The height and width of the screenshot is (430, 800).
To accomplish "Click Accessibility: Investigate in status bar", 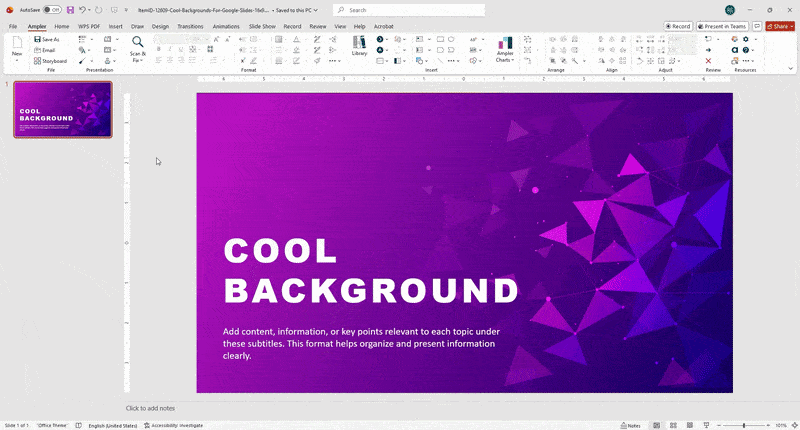I will (x=173, y=425).
